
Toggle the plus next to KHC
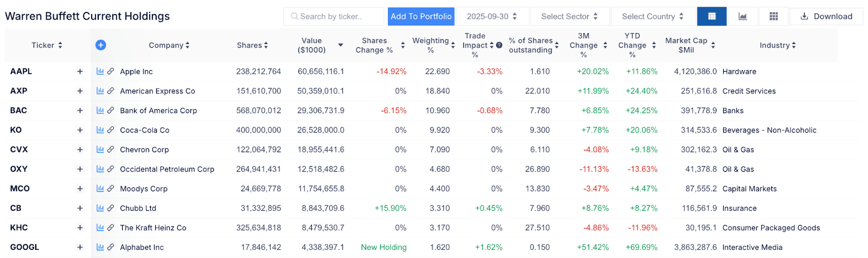pyautogui.click(x=80, y=228)
